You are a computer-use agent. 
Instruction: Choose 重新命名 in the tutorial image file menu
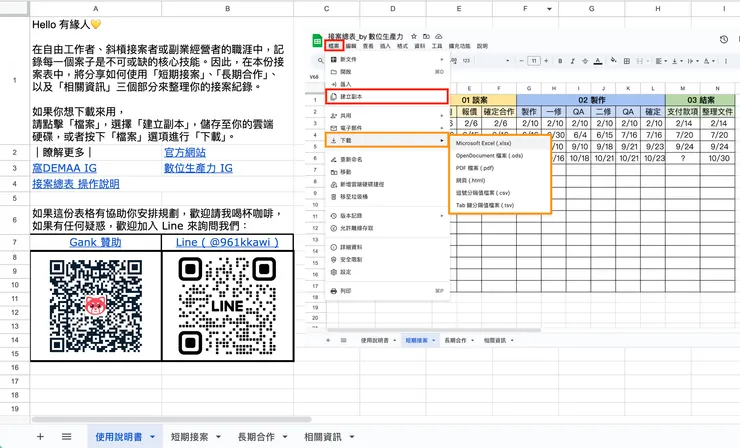387,160
